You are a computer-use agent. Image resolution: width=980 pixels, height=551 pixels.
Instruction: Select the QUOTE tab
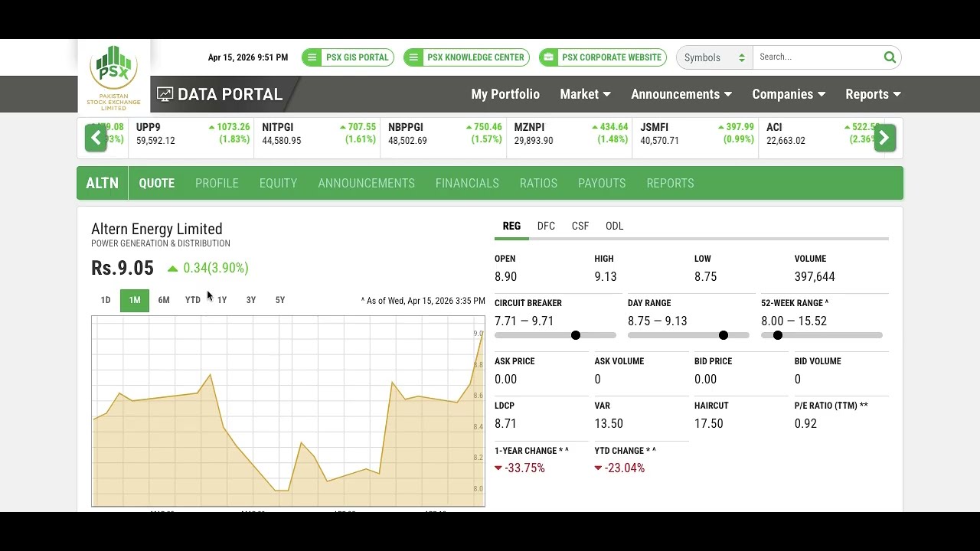pos(157,183)
